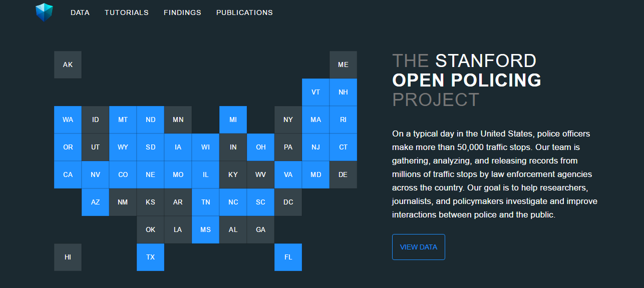This screenshot has height=288, width=644.
Task: Click the Florida (FL) tile
Action: tap(288, 257)
